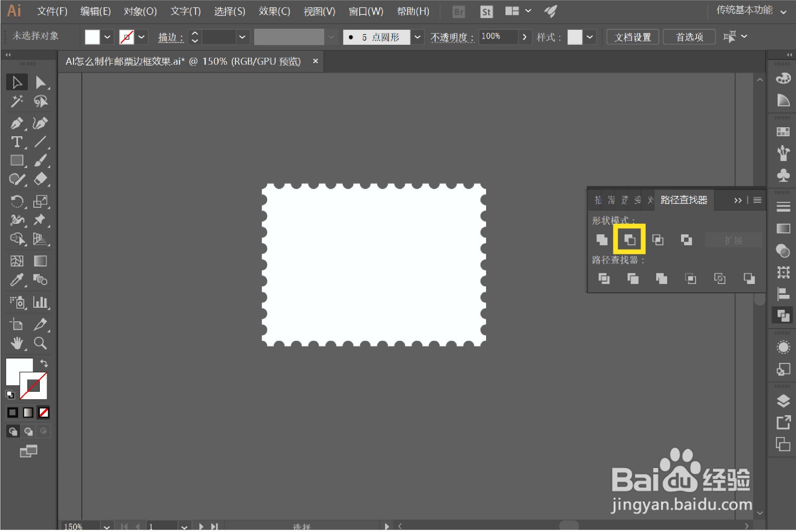
Task: Select the Scale tool
Action: tap(41, 201)
